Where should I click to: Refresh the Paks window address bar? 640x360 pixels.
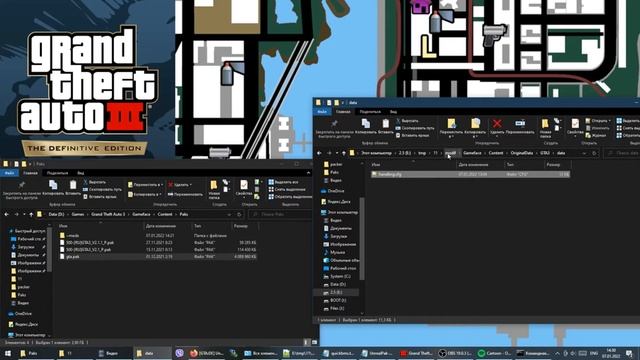tap(239, 214)
